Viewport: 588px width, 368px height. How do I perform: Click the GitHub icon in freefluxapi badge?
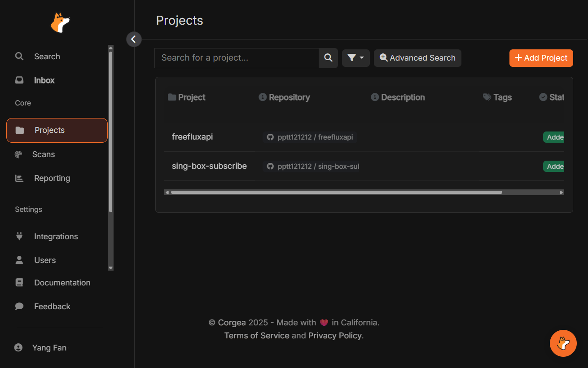270,137
